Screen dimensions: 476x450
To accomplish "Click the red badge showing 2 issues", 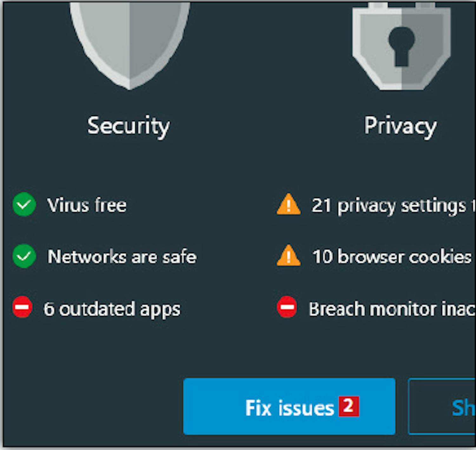I will [x=348, y=406].
